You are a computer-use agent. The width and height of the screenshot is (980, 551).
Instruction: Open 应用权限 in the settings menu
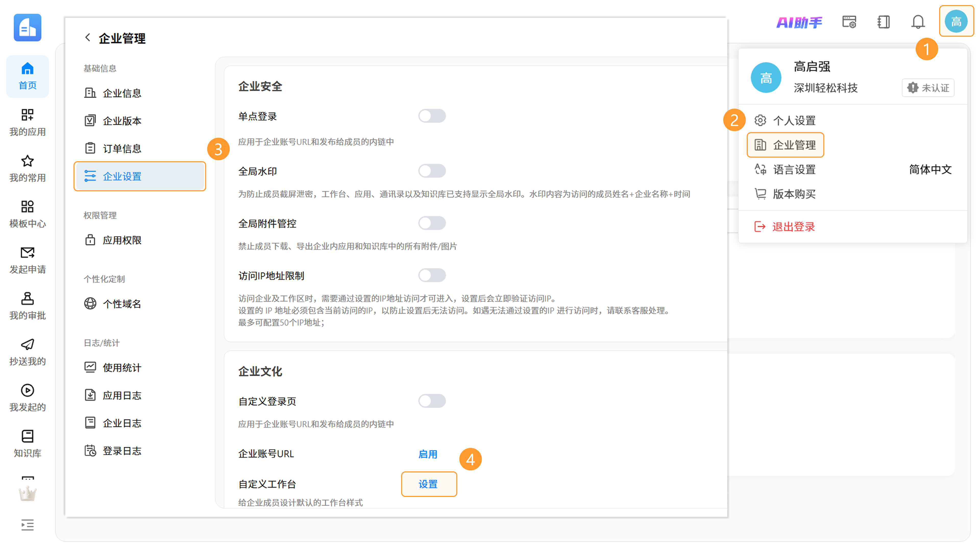[140, 240]
